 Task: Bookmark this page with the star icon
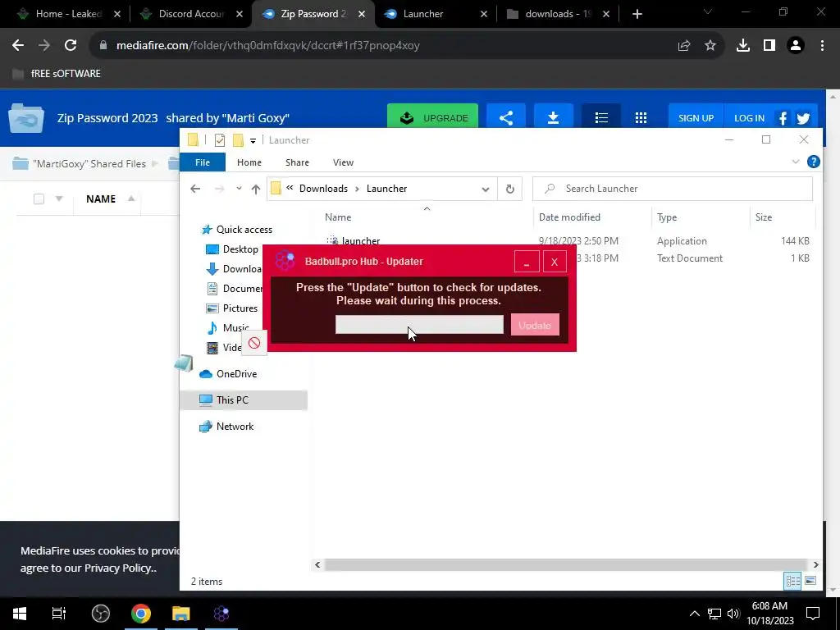pos(710,46)
